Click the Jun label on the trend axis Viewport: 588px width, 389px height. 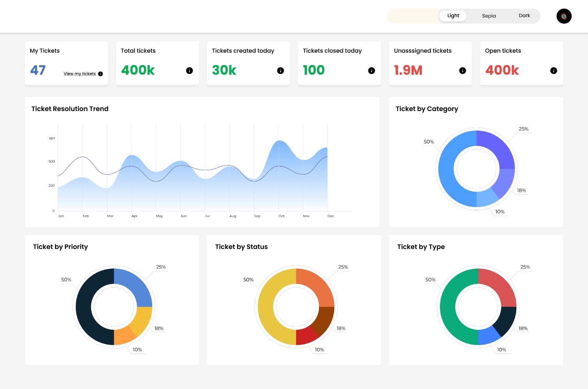click(183, 216)
